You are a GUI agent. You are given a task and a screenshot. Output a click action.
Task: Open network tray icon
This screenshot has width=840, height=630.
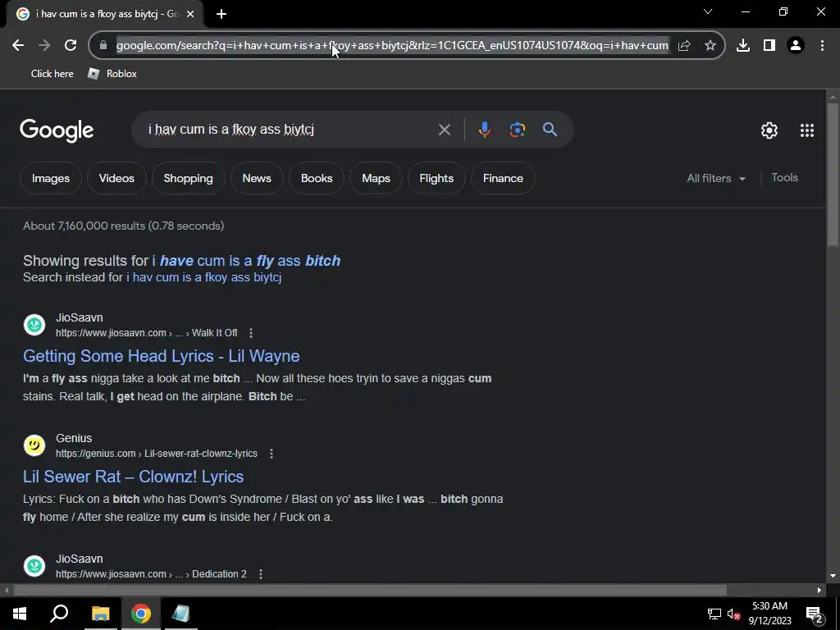[714, 614]
